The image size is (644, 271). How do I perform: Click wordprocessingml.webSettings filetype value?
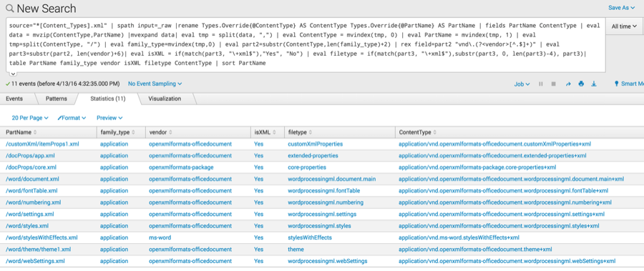[x=328, y=261]
